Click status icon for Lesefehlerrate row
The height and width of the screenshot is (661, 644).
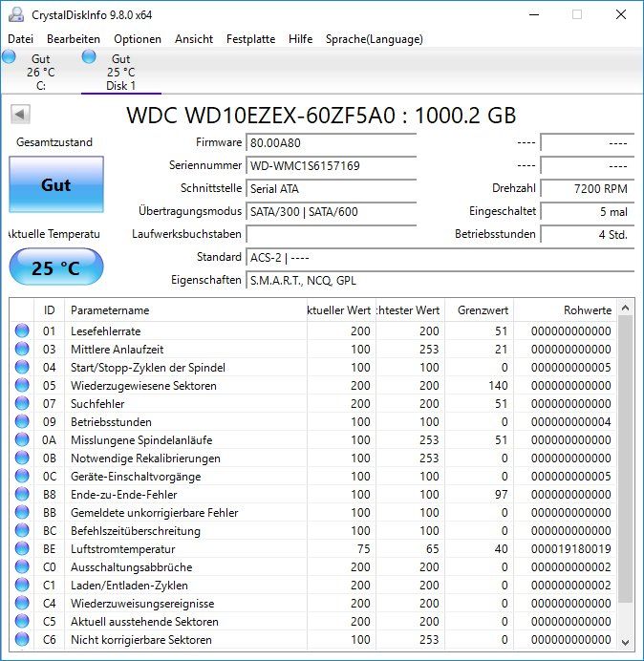click(22, 330)
